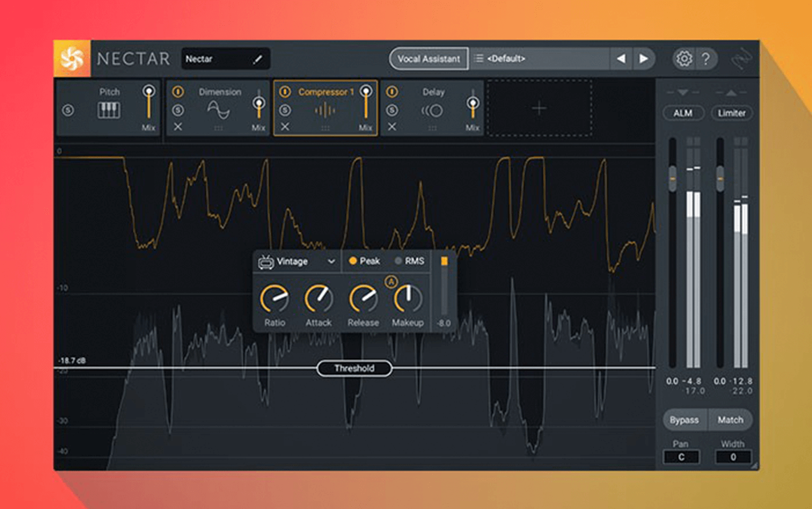Click the Dimension module title
The image size is (812, 509).
click(220, 92)
